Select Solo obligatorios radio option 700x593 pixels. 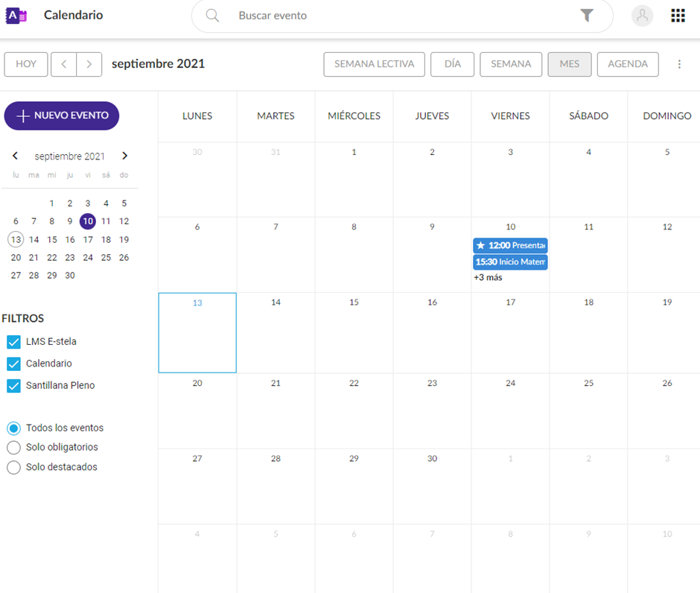13,448
